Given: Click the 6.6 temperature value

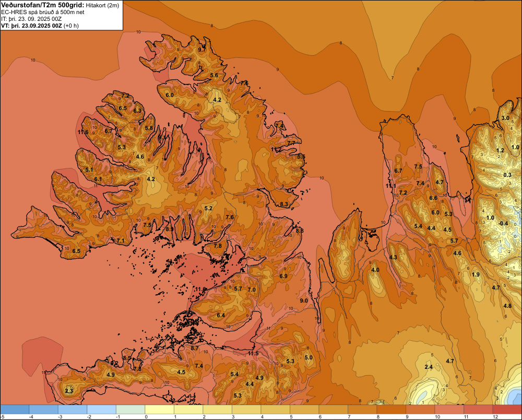Looking at the screenshot, I should (433, 198).
